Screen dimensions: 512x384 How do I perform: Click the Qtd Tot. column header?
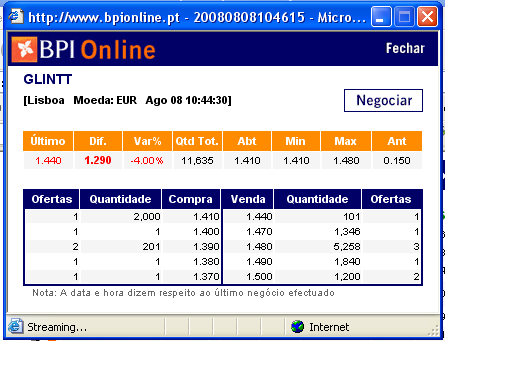[197, 141]
